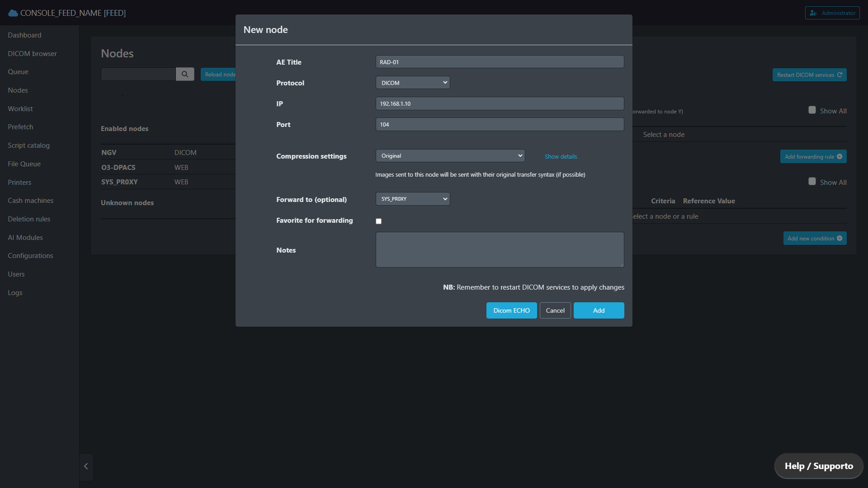Expand Compression settings dropdown

coord(450,156)
